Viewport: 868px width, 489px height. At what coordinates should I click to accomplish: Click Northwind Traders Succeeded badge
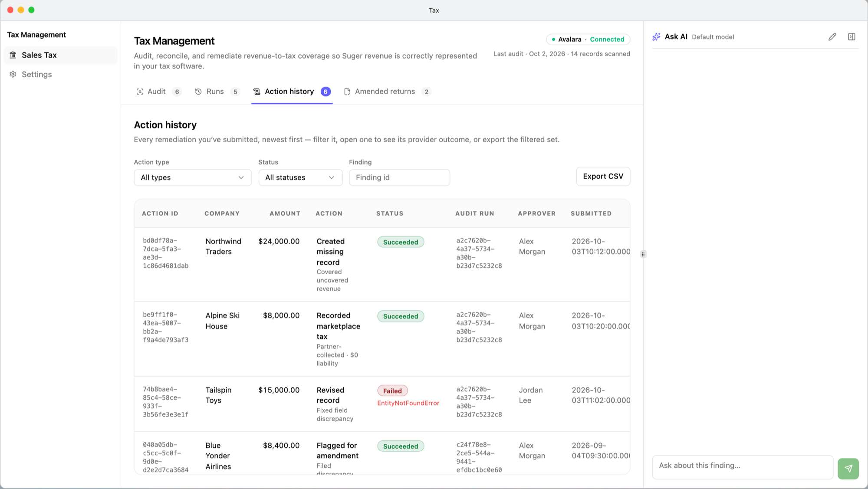click(x=401, y=242)
